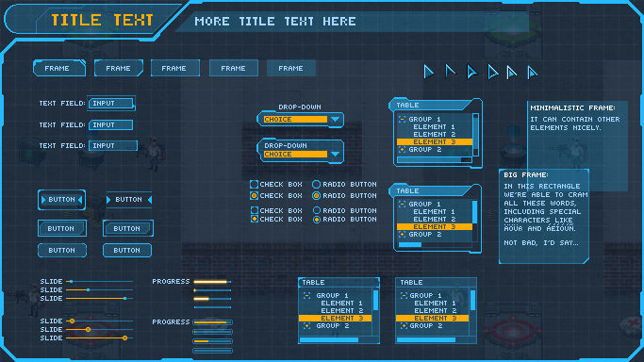The width and height of the screenshot is (644, 362).
Task: Click the nearly full outlined PROGRESS bar
Action: click(212, 322)
